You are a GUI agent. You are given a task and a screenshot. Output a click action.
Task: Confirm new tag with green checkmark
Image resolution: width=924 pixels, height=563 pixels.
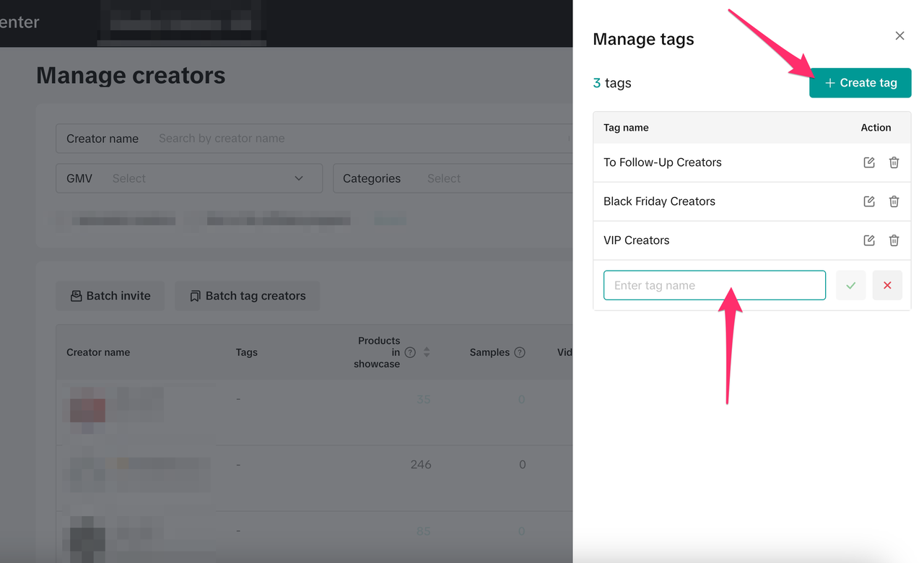(851, 285)
